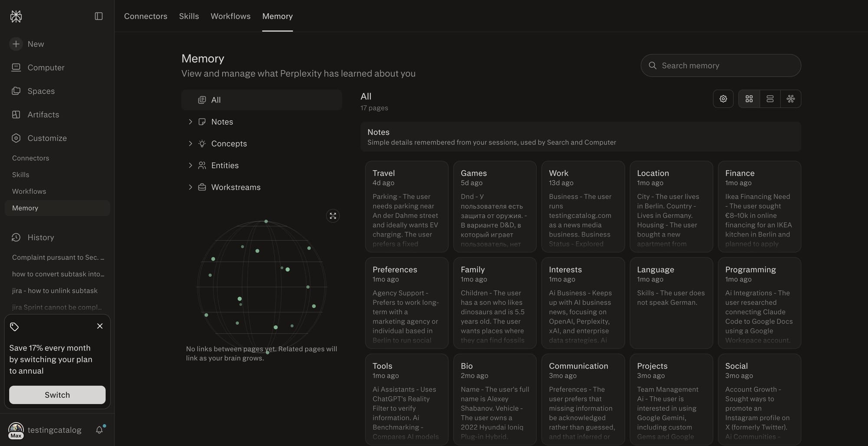868x446 pixels.
Task: Open 'Complaint pursuant to Sec.' history item
Action: point(57,257)
